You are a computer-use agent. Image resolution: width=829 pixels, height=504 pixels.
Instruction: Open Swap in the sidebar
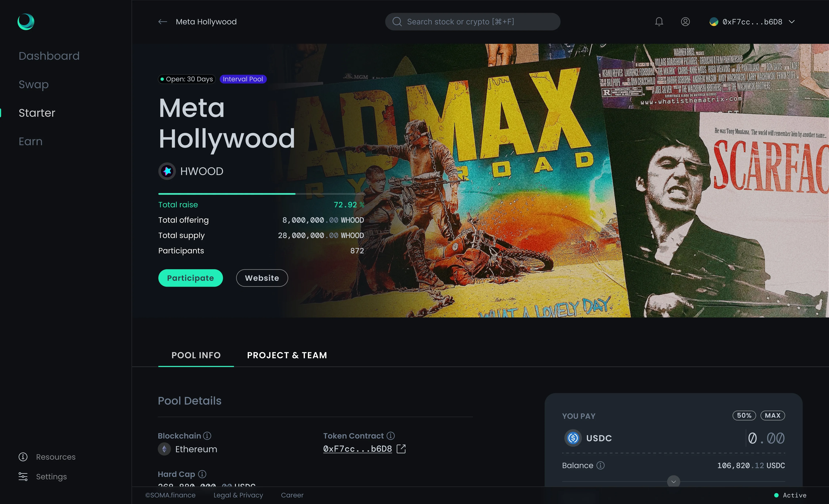click(34, 84)
